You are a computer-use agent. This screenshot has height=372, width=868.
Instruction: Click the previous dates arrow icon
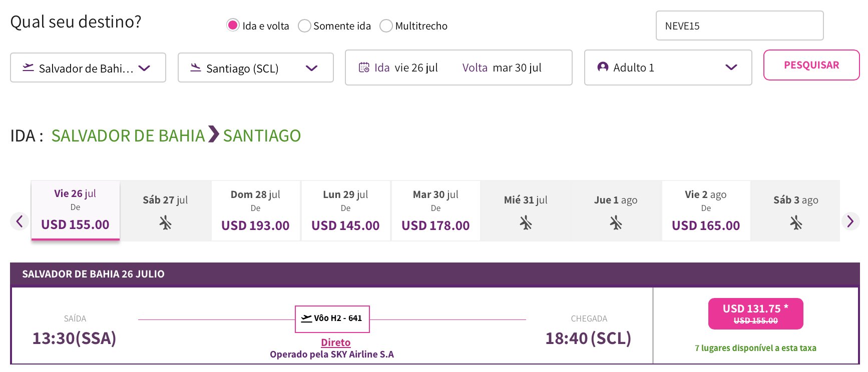coord(19,221)
